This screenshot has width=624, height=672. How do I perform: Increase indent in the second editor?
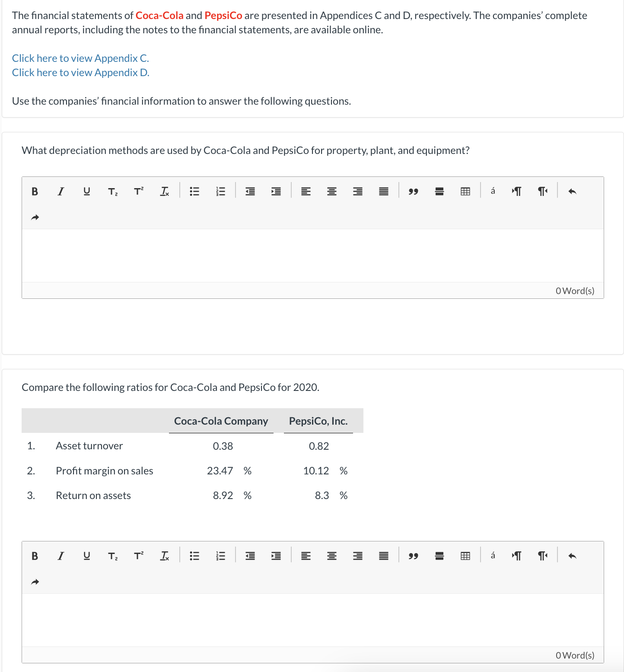pos(276,556)
